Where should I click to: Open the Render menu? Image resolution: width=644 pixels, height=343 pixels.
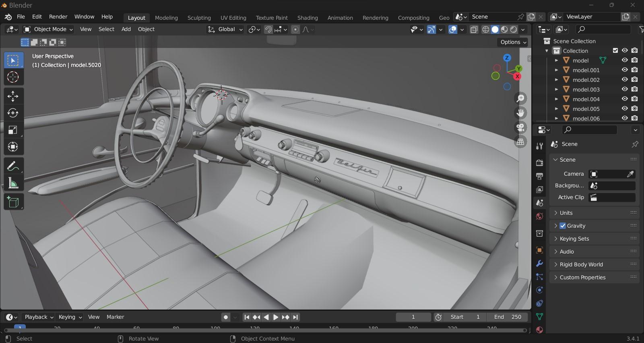[x=58, y=17]
